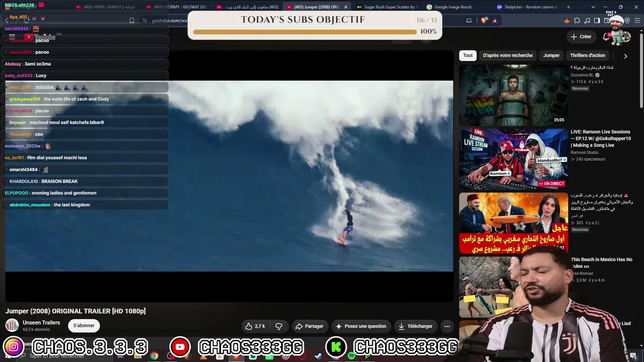Switch to the VERSE: GENESIS browser tab
Screen dimensions: 644x362
pos(107,7)
